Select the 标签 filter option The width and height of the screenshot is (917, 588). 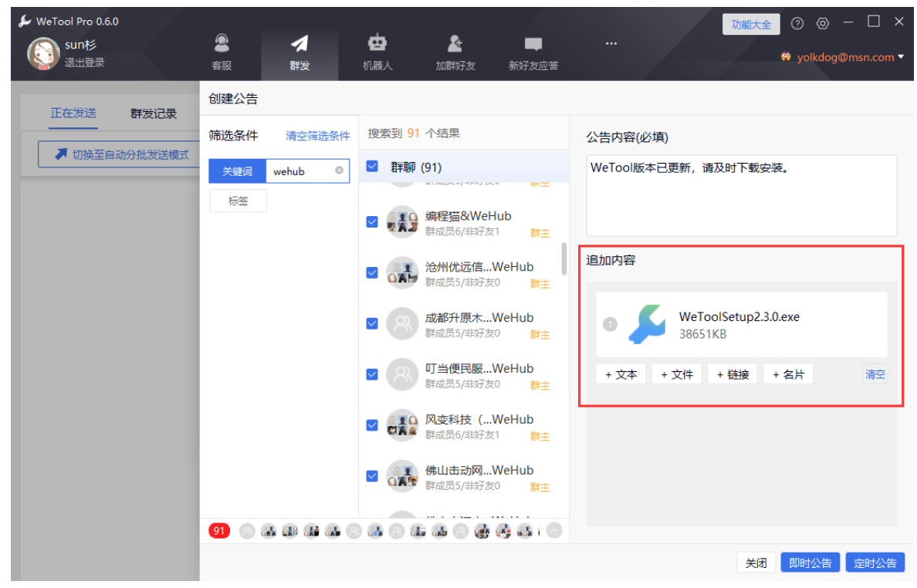(x=238, y=201)
